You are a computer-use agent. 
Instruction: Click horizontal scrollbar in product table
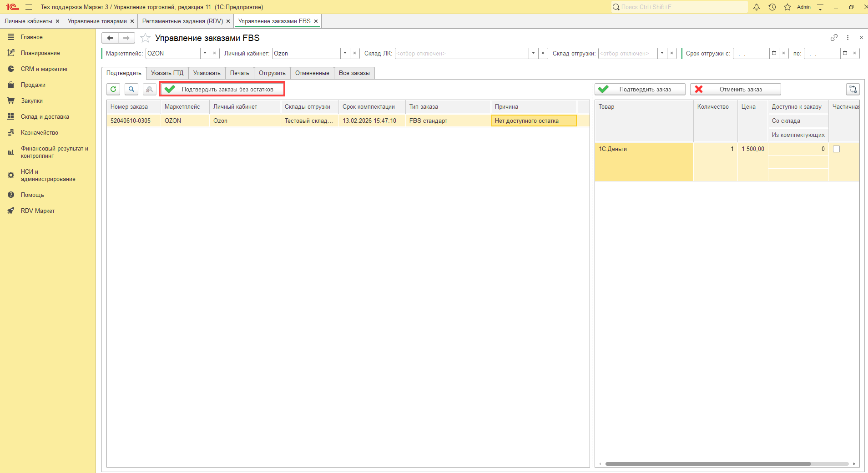click(x=708, y=464)
